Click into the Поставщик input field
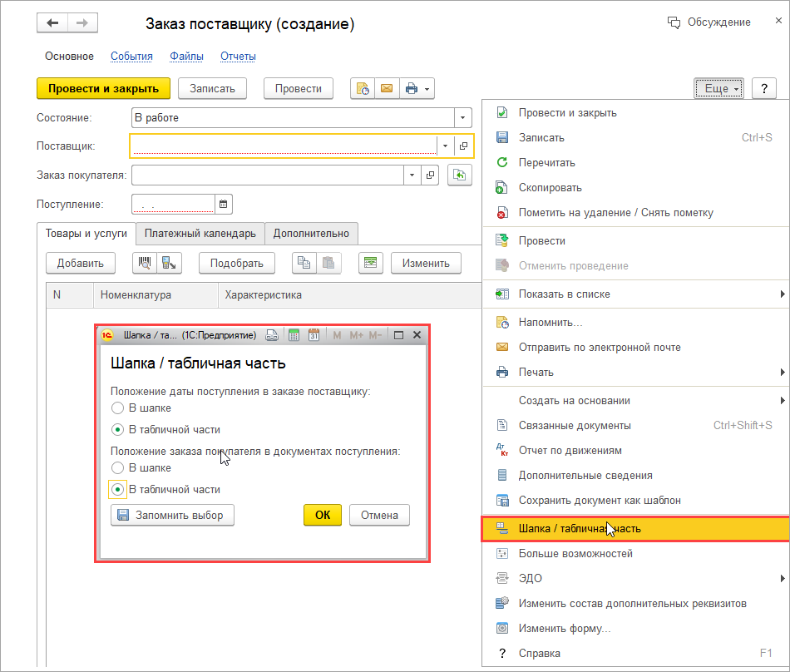The height and width of the screenshot is (672, 790). (284, 146)
